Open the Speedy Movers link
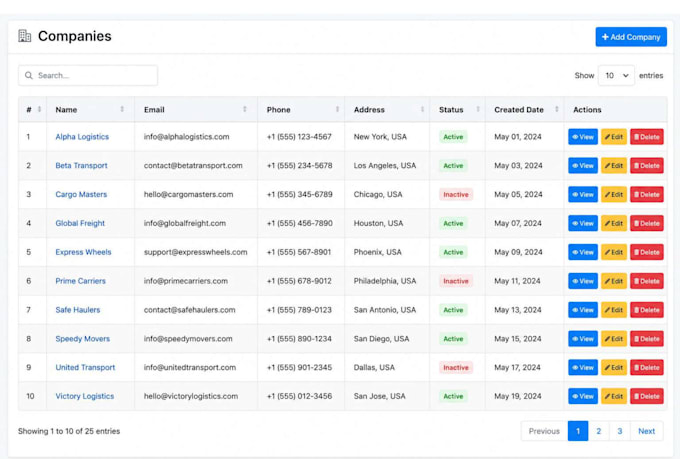The height and width of the screenshot is (459, 680). tap(82, 338)
